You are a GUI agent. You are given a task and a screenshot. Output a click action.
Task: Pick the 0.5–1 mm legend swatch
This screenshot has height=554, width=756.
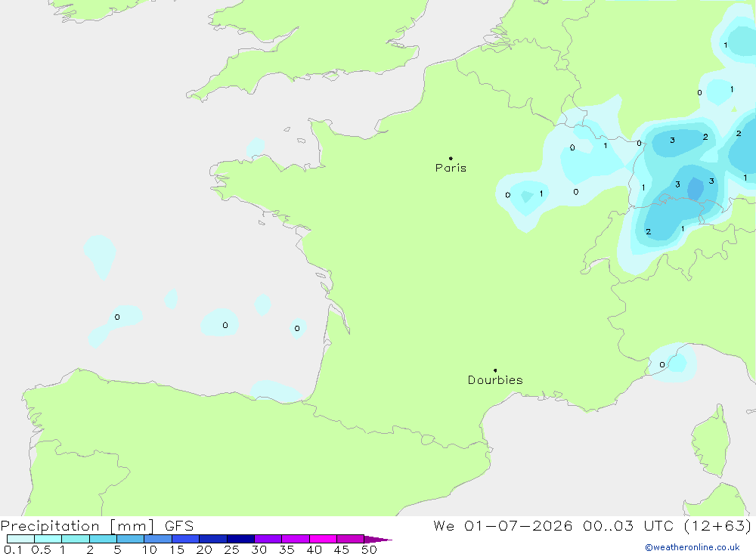pyautogui.click(x=48, y=539)
